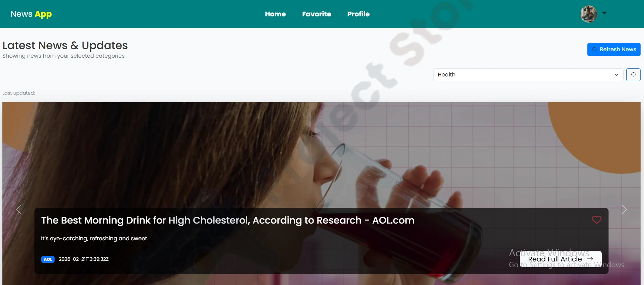This screenshot has height=285, width=644.
Task: Open the Home nav item
Action: tap(275, 14)
